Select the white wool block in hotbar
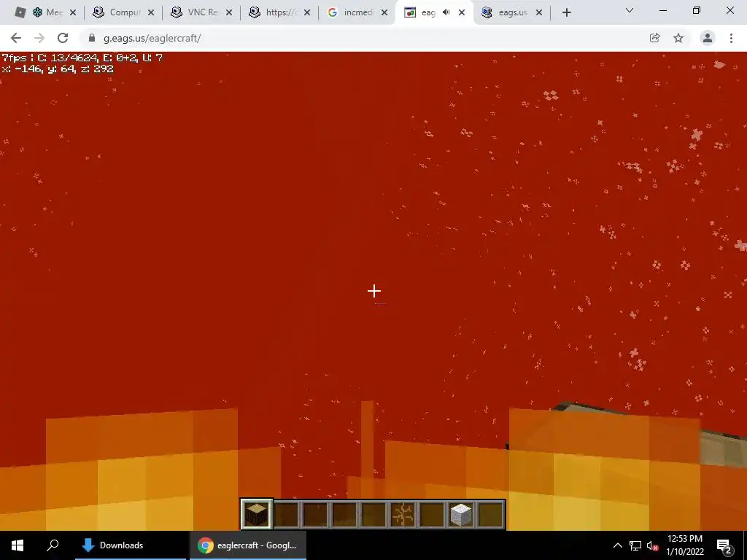This screenshot has height=560, width=747. tap(461, 514)
